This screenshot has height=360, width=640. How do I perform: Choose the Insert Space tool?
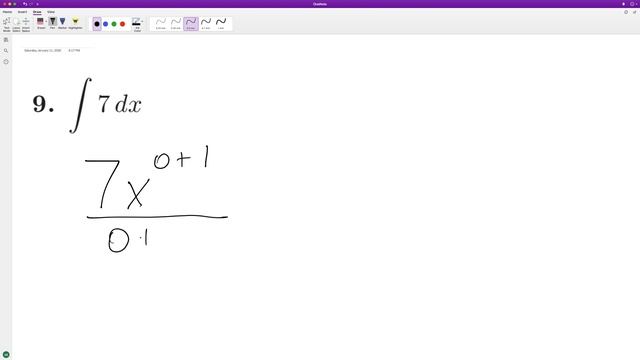[x=26, y=24]
